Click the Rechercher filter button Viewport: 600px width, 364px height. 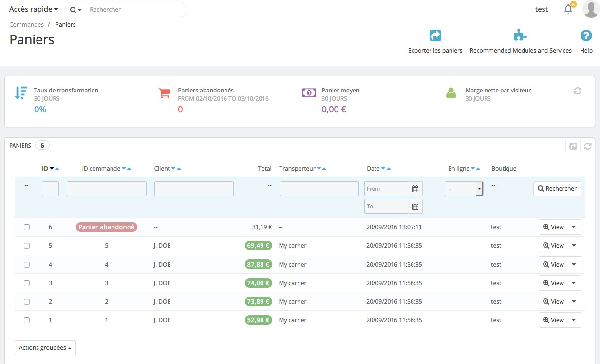[x=557, y=189]
